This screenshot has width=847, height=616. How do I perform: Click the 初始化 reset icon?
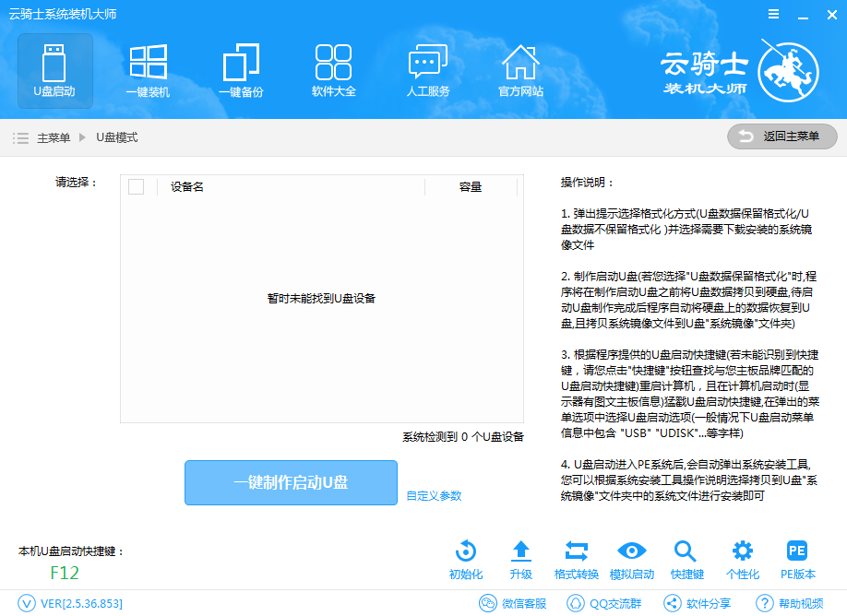click(x=466, y=551)
